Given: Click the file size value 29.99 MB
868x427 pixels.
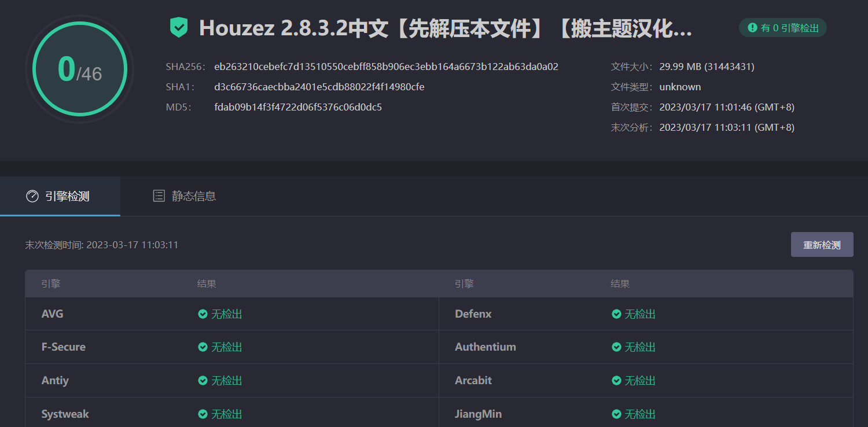Looking at the screenshot, I should click(x=707, y=67).
